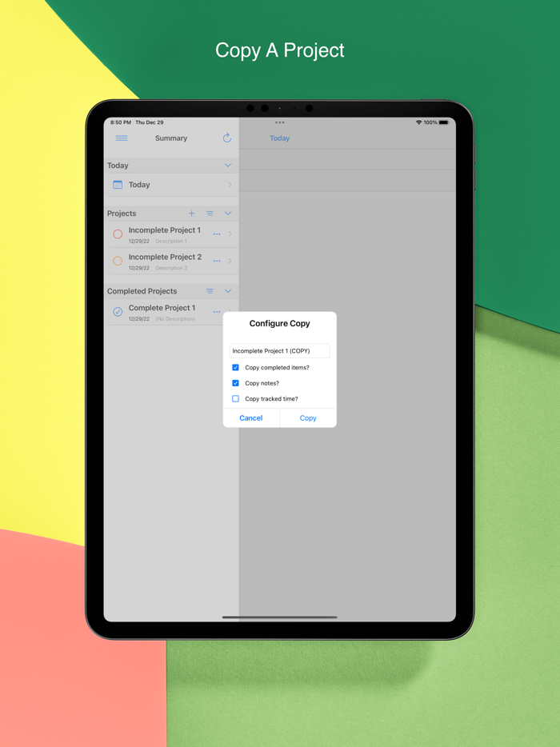Viewport: 560px width, 747px height.
Task: Open Incomplete Project 1 disclosure arrow
Action: [230, 234]
